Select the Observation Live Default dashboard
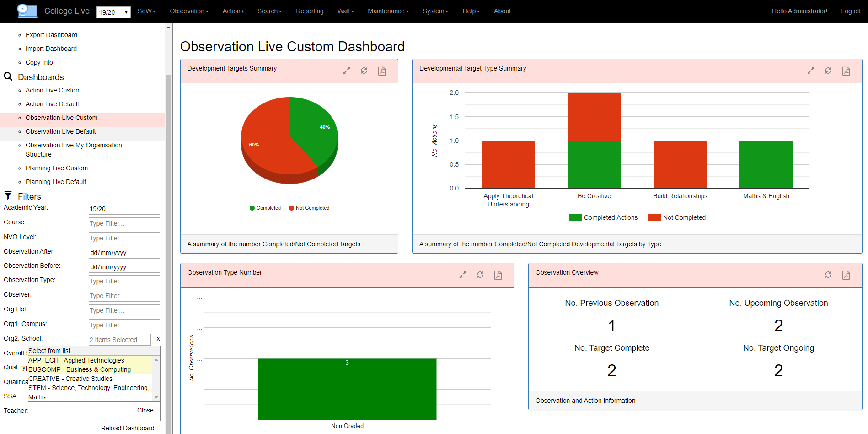 (60, 131)
